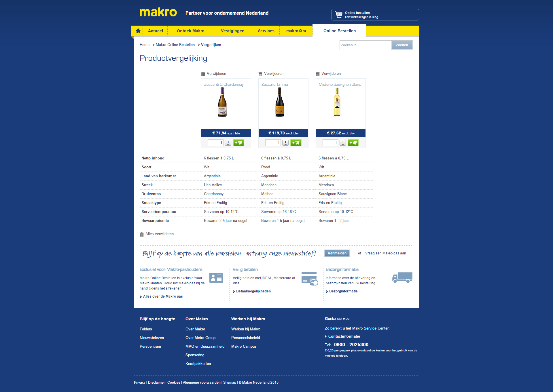Open Zuccardi Emma product title
The height and width of the screenshot is (392, 553).
pos(274,85)
